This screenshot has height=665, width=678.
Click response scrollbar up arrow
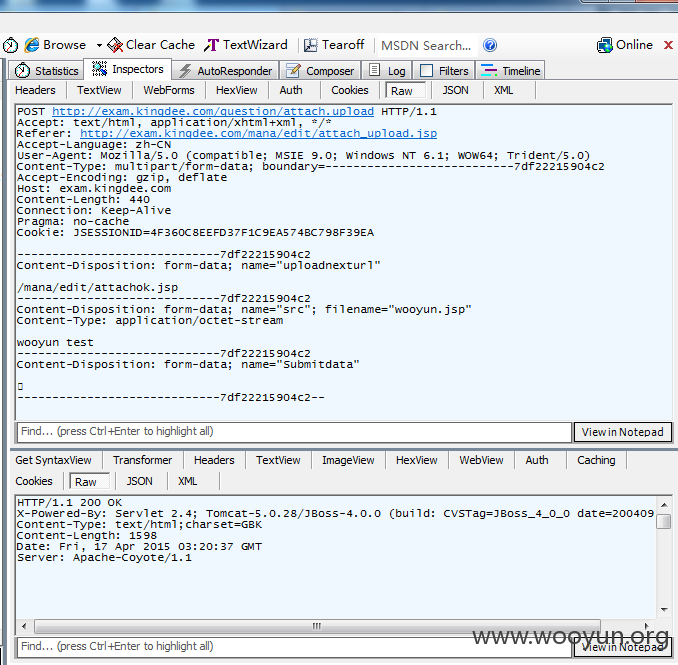coord(664,505)
